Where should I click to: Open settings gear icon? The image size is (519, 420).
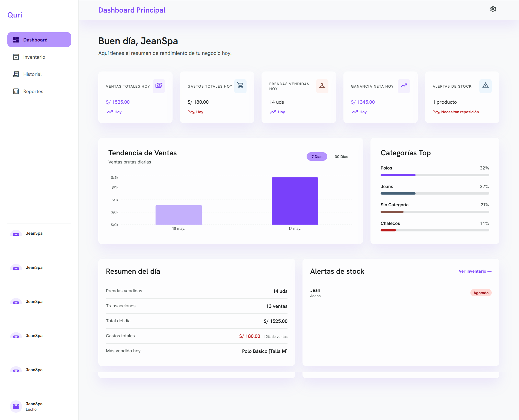[x=493, y=9]
